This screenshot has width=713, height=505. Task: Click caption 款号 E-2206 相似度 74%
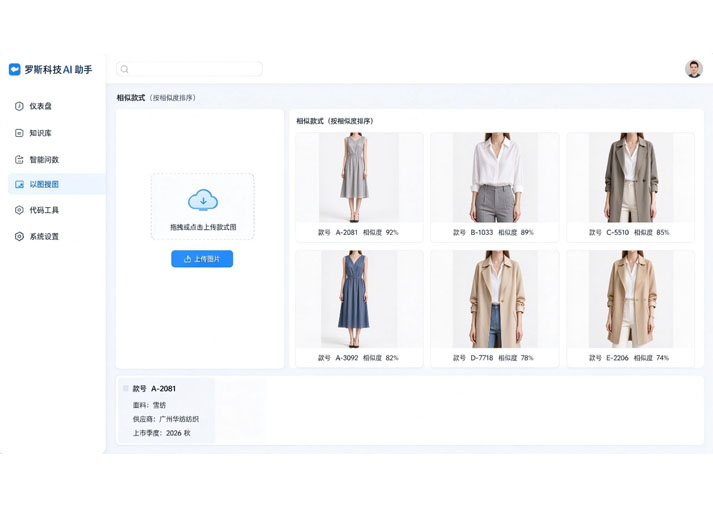tap(629, 358)
